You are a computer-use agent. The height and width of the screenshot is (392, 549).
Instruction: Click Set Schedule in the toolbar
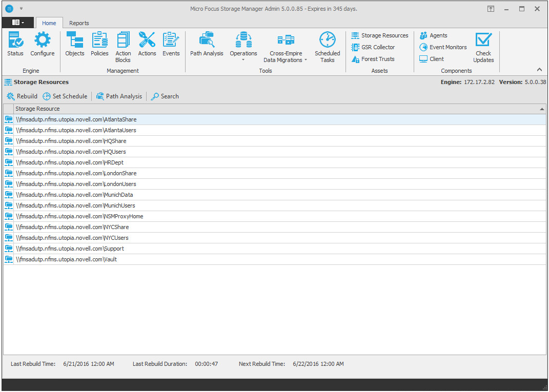point(65,96)
